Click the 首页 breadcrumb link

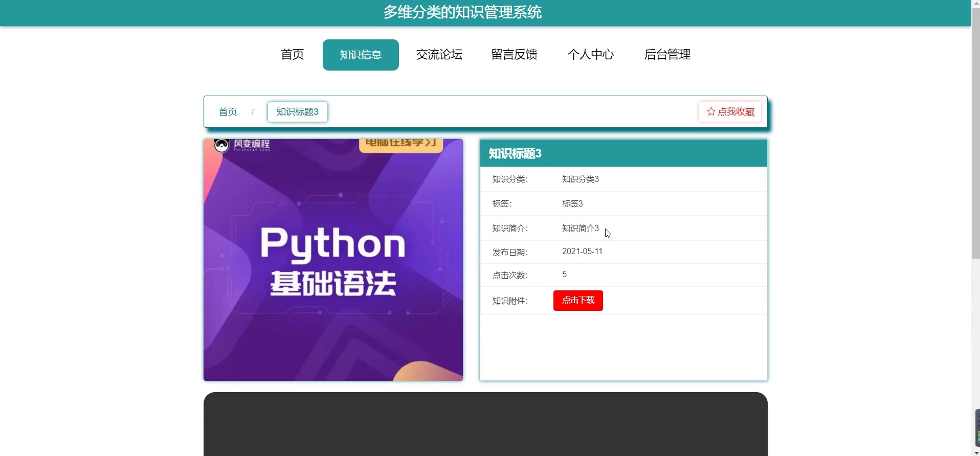228,112
